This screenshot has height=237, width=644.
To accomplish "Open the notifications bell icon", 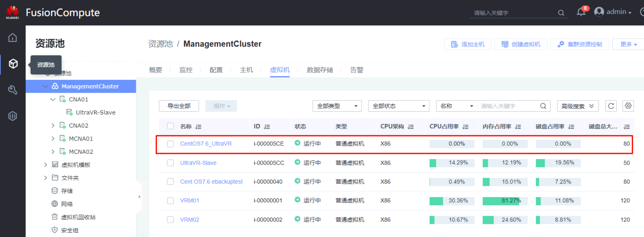I will (581, 12).
